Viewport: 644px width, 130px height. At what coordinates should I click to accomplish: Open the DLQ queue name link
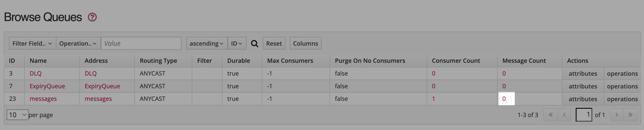(x=35, y=73)
